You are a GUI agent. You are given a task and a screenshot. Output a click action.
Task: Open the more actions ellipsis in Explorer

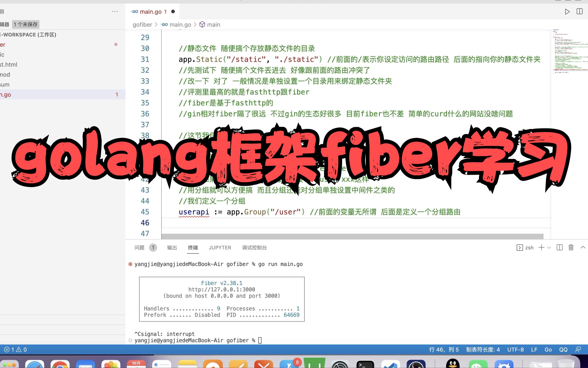coord(115,11)
